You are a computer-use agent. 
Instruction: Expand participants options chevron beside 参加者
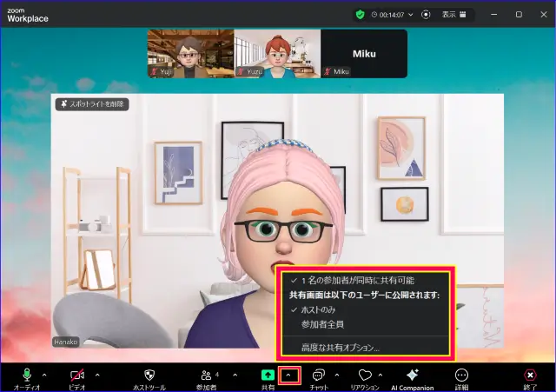coord(235,375)
